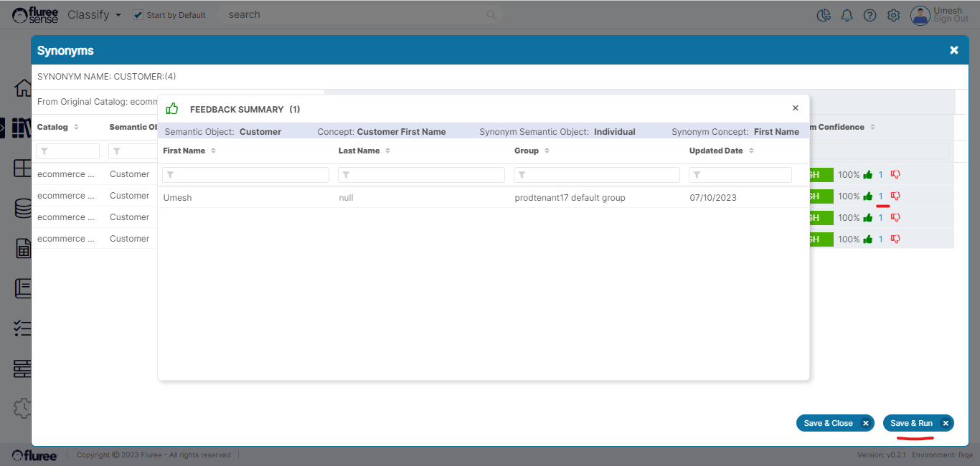Click the Save & Close button
The image size is (980, 466).
tap(828, 423)
